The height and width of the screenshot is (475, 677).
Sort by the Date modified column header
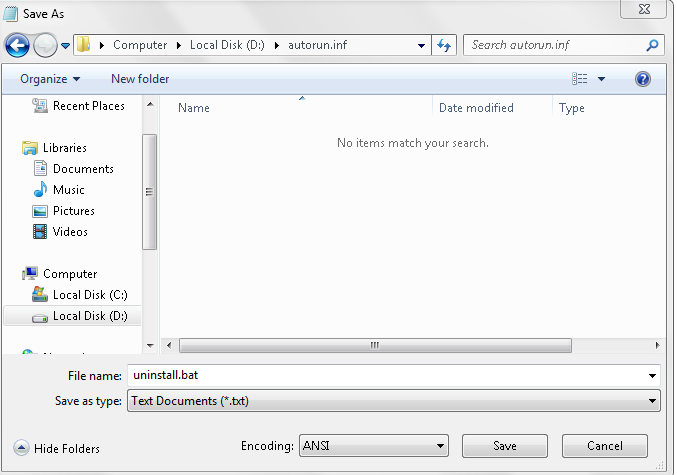coord(476,108)
